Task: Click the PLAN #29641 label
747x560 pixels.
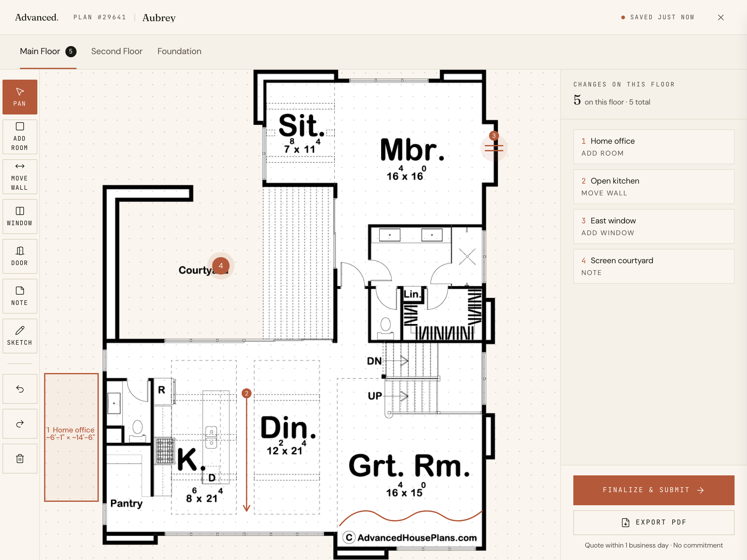Action: tap(100, 17)
